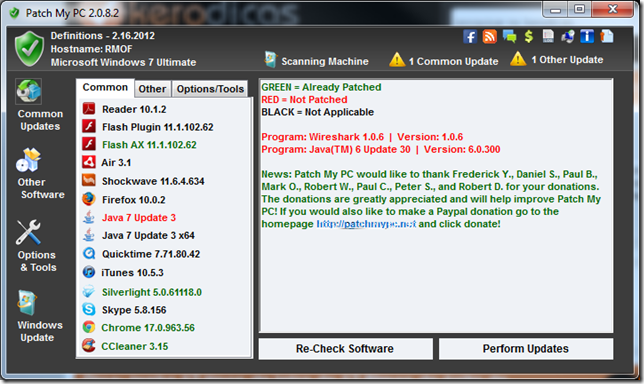Click the Definitions - 2.16.2012 text
This screenshot has width=644, height=384.
click(103, 36)
